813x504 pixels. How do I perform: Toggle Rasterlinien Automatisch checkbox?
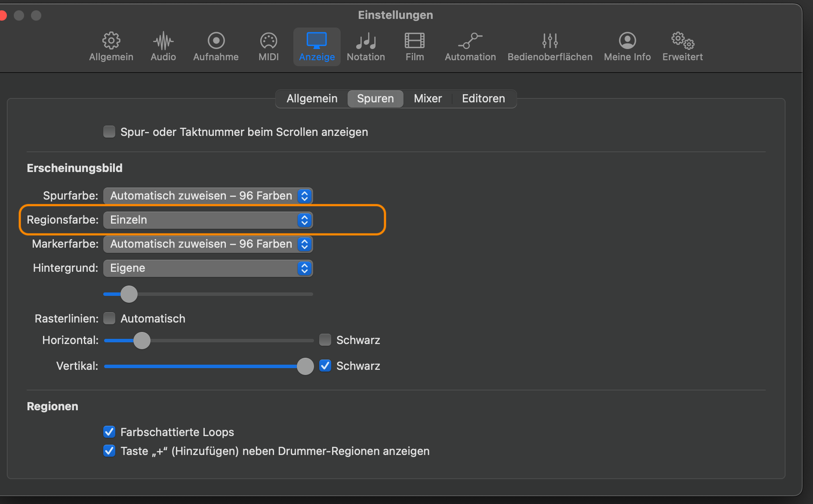109,318
